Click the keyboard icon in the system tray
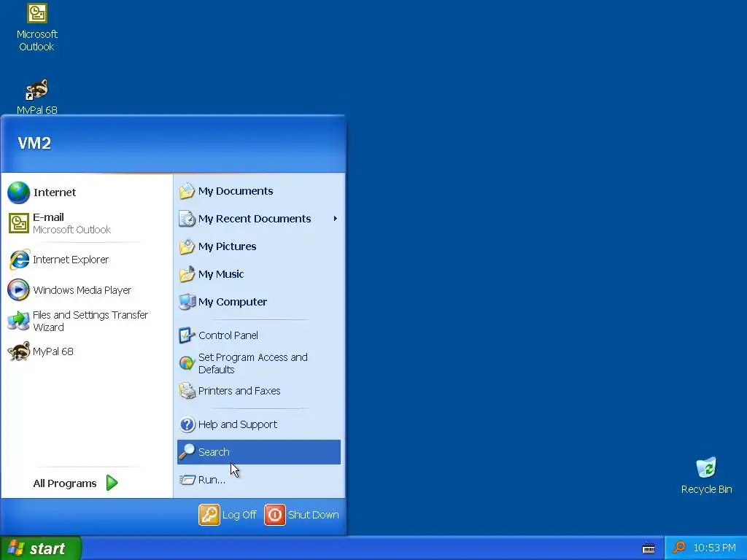Screen dimensions: 747x560 coord(649,548)
